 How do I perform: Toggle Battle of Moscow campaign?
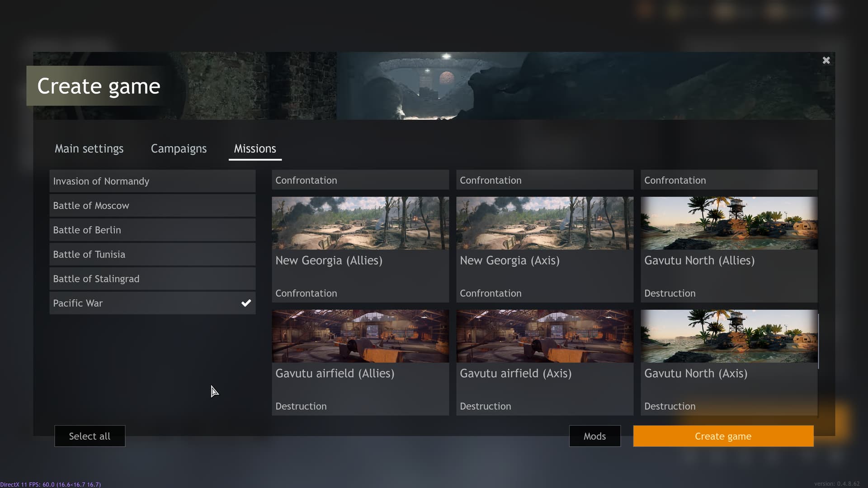point(152,206)
